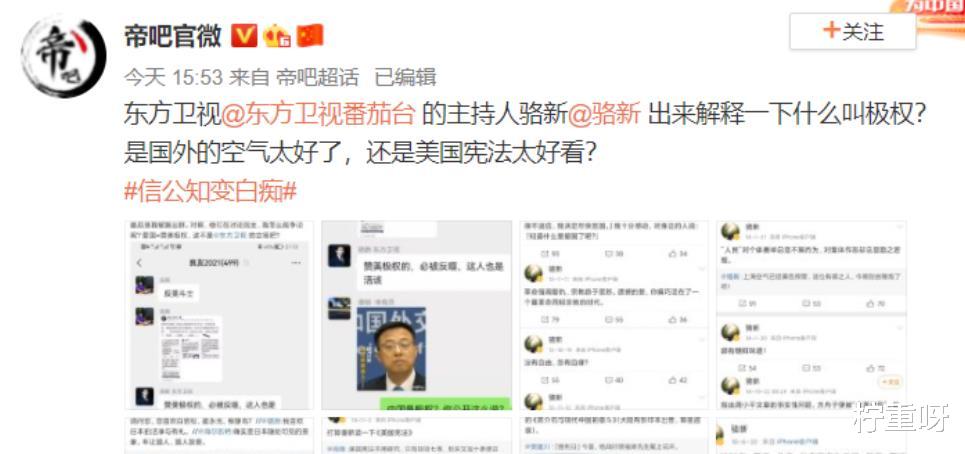Follow the account with the +关注 button

pos(852,31)
